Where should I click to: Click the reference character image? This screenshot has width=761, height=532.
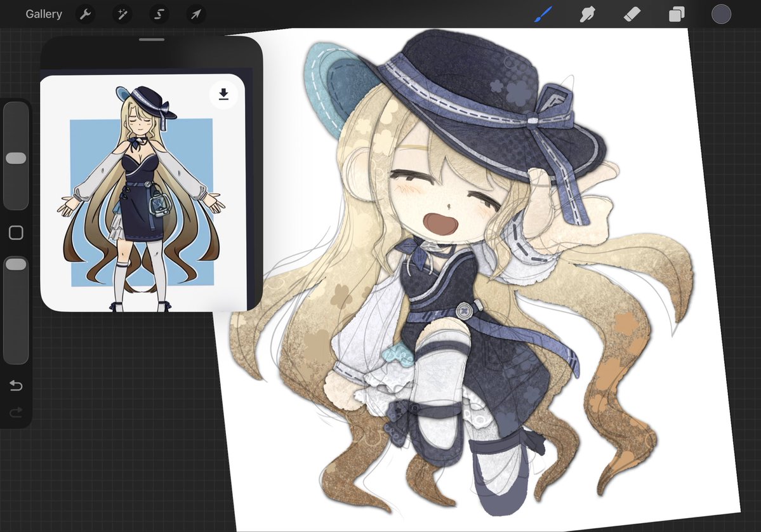[x=143, y=193]
